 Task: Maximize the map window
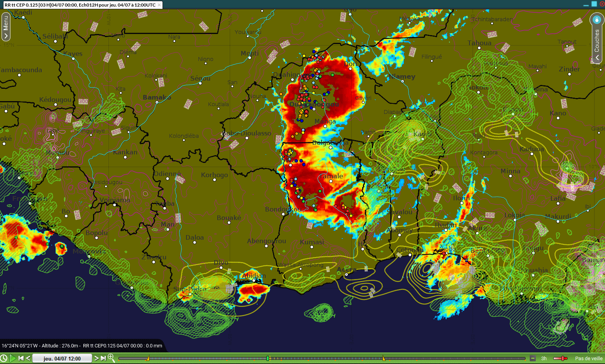tap(594, 4)
